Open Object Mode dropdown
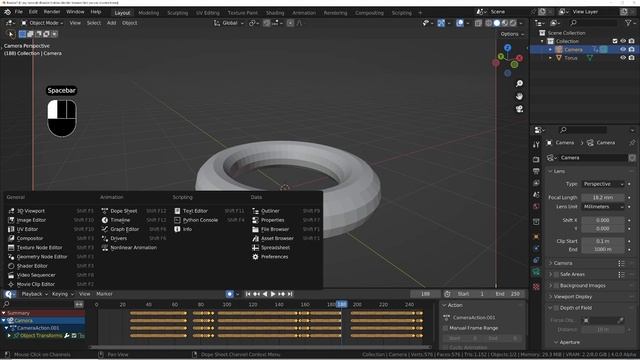This screenshot has height=360, width=640. tap(42, 23)
